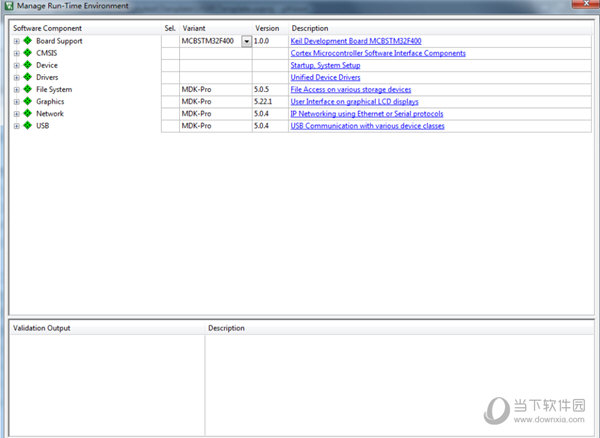
Task: Click the Sel. cell for Board Support
Action: click(170, 41)
